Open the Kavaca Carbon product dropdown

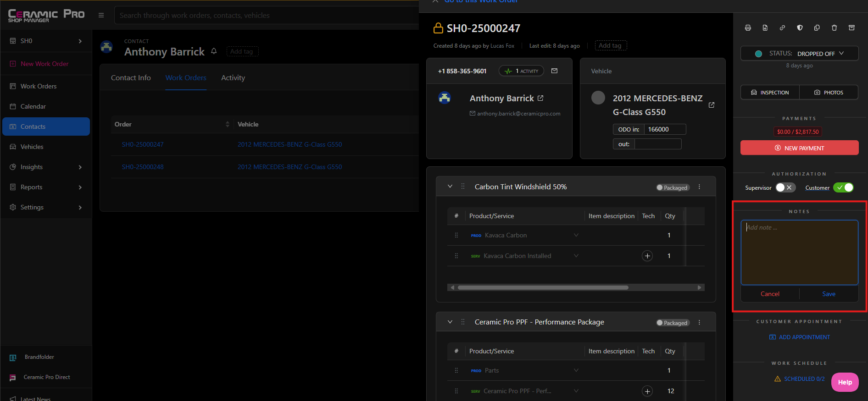pos(576,235)
